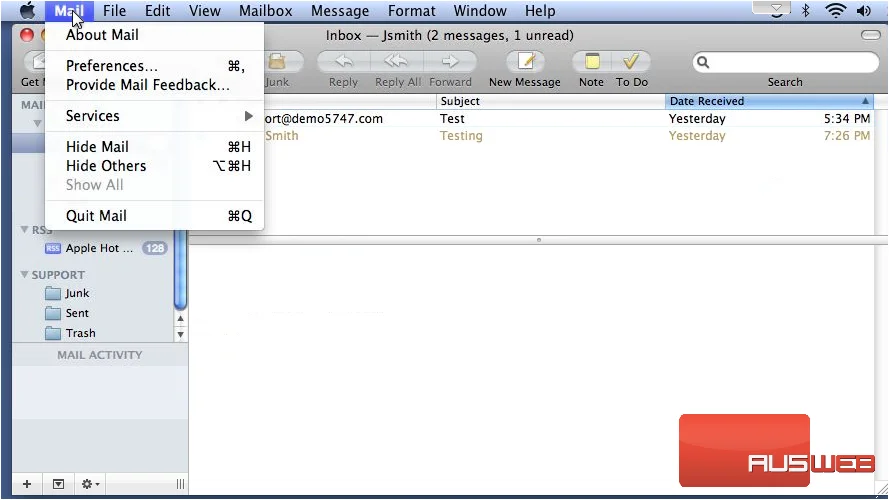Compose with the New Message icon
The image size is (889, 500).
point(526,61)
